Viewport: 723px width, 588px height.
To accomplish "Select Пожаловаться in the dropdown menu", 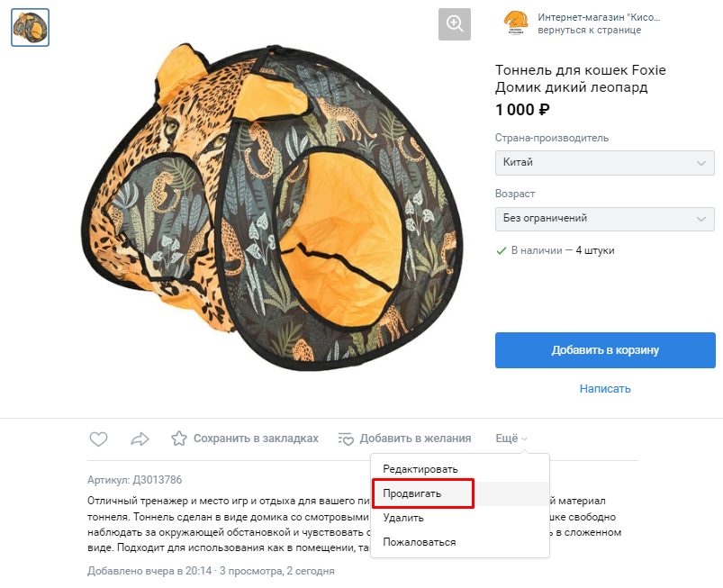I will tap(420, 542).
